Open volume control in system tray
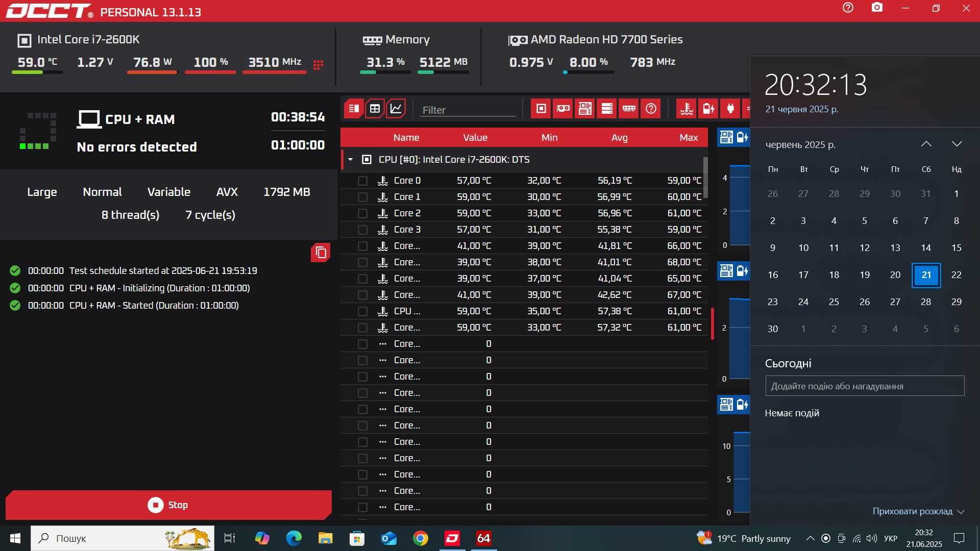 tap(872, 538)
